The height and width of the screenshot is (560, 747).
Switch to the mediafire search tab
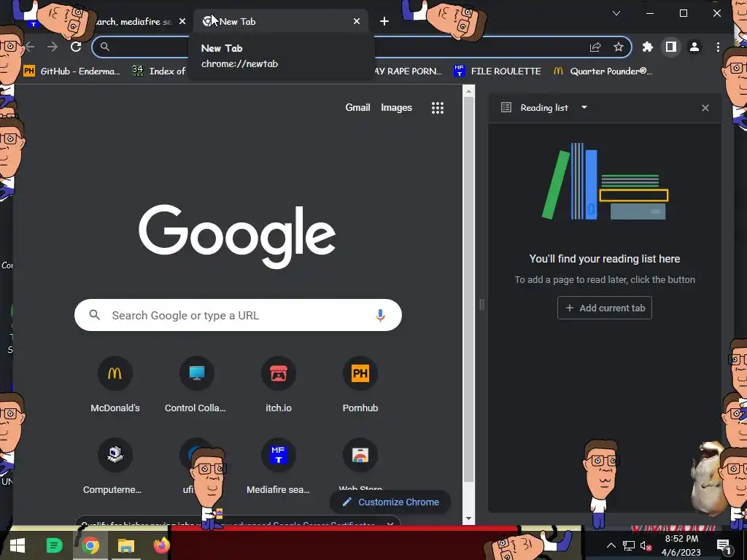coord(133,21)
